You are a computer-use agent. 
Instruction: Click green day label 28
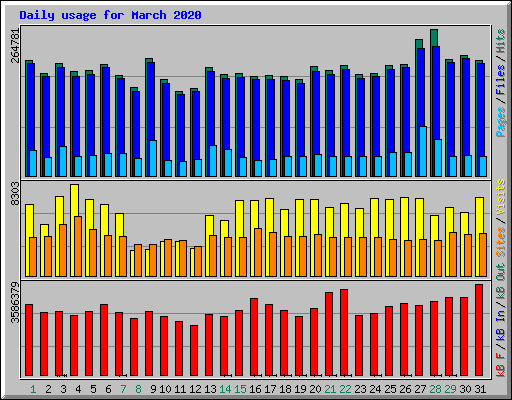tap(435, 389)
